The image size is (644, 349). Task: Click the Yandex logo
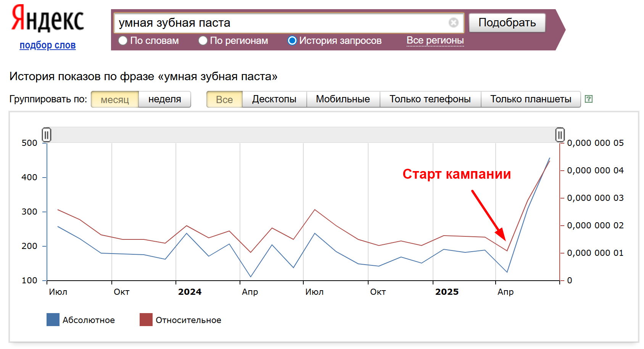(48, 18)
